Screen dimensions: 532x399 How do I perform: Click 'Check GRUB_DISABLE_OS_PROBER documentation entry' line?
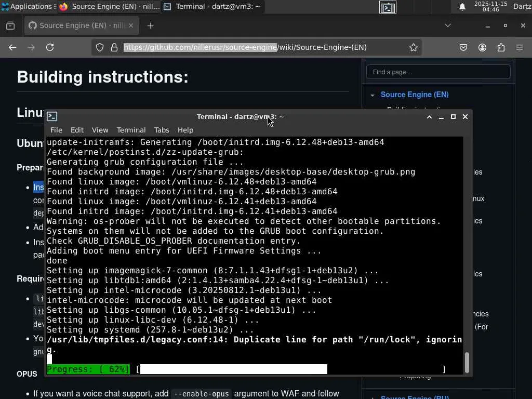pos(174,241)
